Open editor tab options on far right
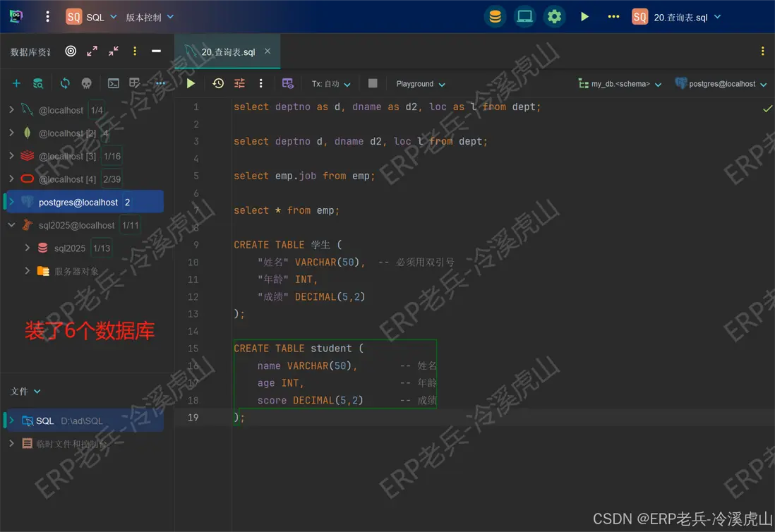Viewport: 775px width, 532px height. [762, 51]
